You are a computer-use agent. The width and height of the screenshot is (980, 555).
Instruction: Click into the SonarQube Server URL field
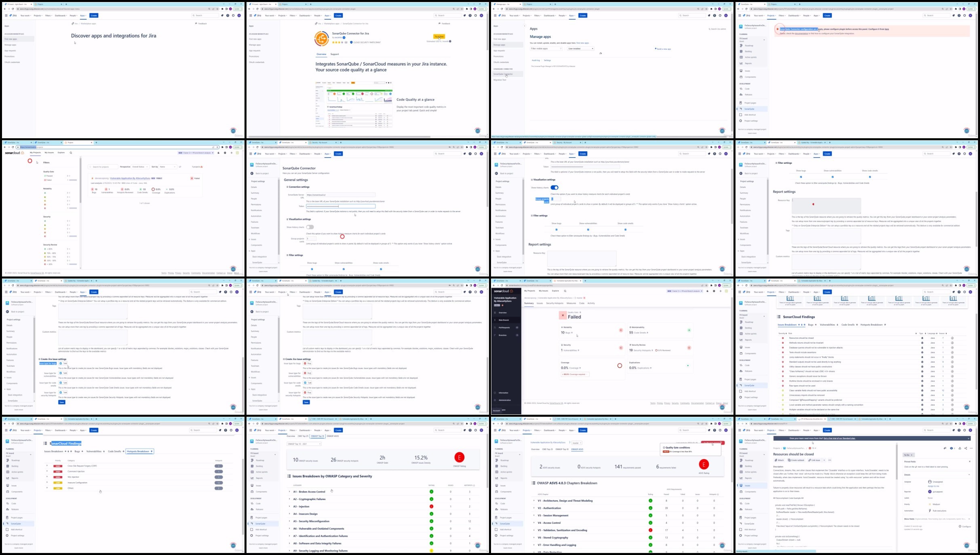tap(341, 195)
